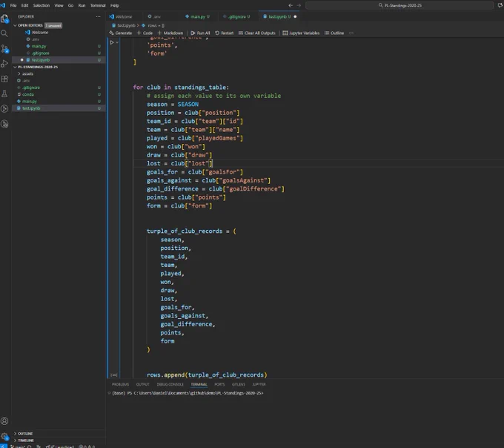
Task: Switch to the Debug Console panel tab
Action: [170, 384]
